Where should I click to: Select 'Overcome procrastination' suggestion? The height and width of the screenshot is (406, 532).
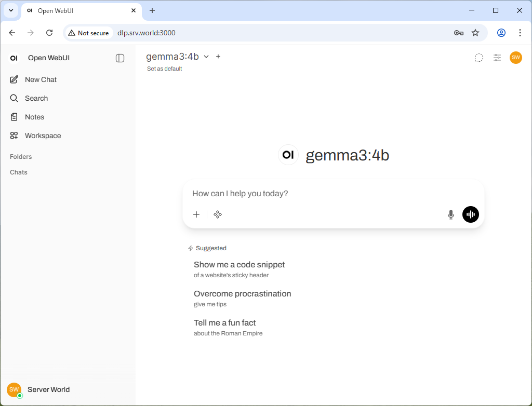coord(242,298)
